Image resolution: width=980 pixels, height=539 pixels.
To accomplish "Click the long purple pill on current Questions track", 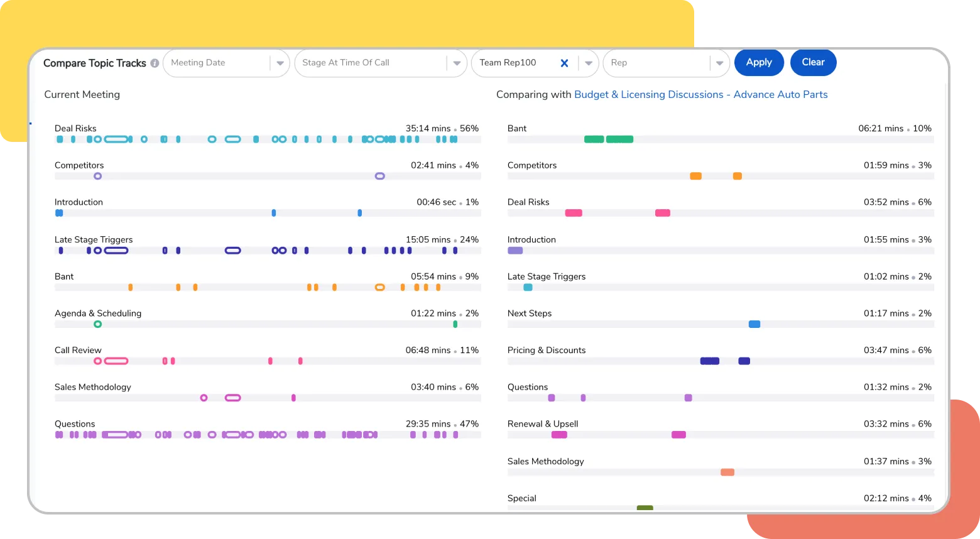I will pyautogui.click(x=115, y=435).
